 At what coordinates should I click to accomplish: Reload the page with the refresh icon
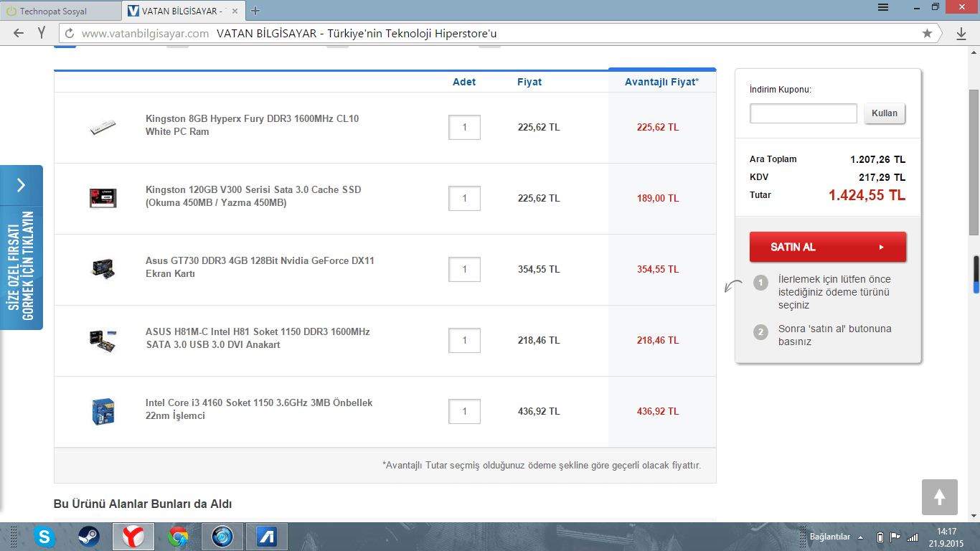(70, 33)
